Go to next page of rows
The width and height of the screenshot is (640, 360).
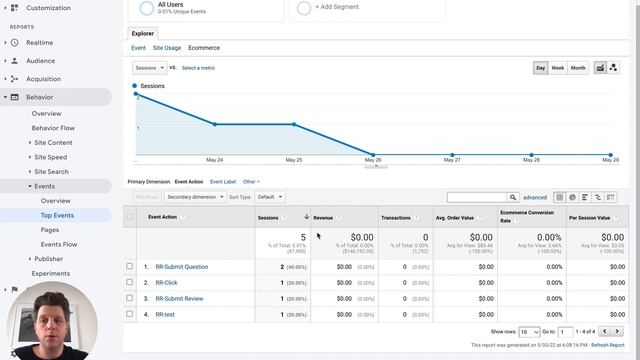[x=617, y=331]
